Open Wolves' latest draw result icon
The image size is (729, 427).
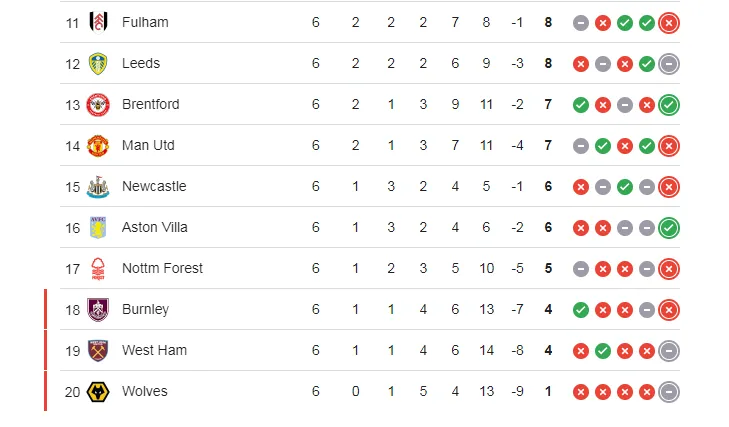[x=669, y=391]
